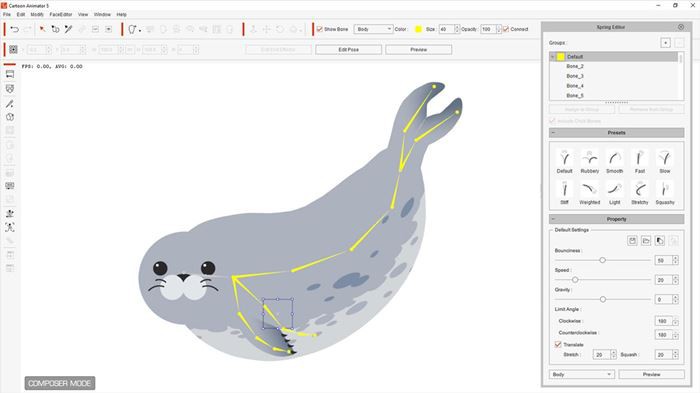
Task: Click the Speed value stepper arrows
Action: [x=675, y=280]
